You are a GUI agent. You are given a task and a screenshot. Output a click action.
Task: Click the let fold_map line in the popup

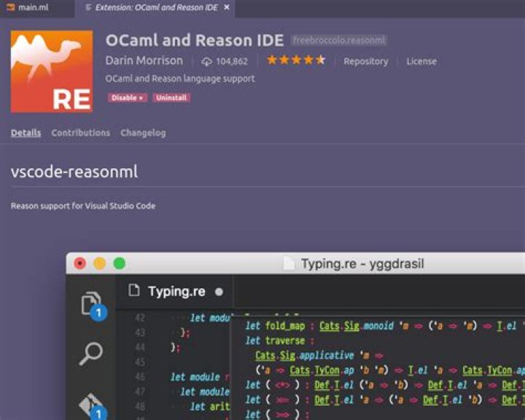pyautogui.click(x=385, y=326)
